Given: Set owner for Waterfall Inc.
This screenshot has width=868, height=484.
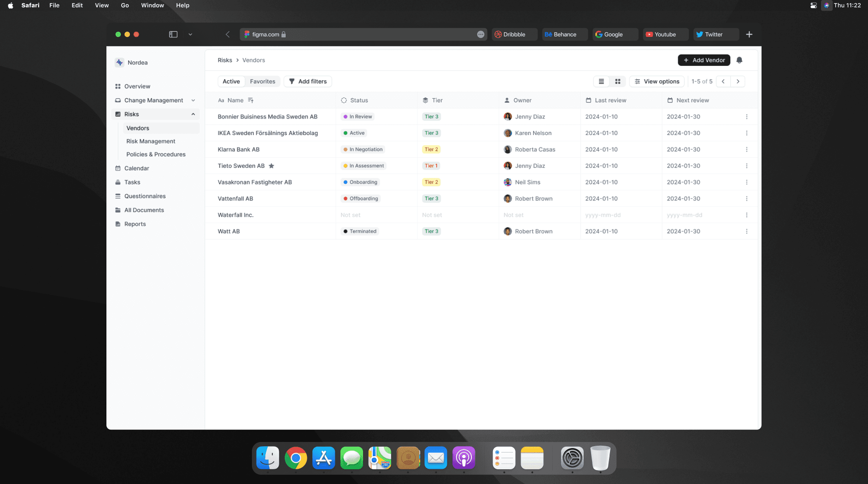Looking at the screenshot, I should coord(513,215).
